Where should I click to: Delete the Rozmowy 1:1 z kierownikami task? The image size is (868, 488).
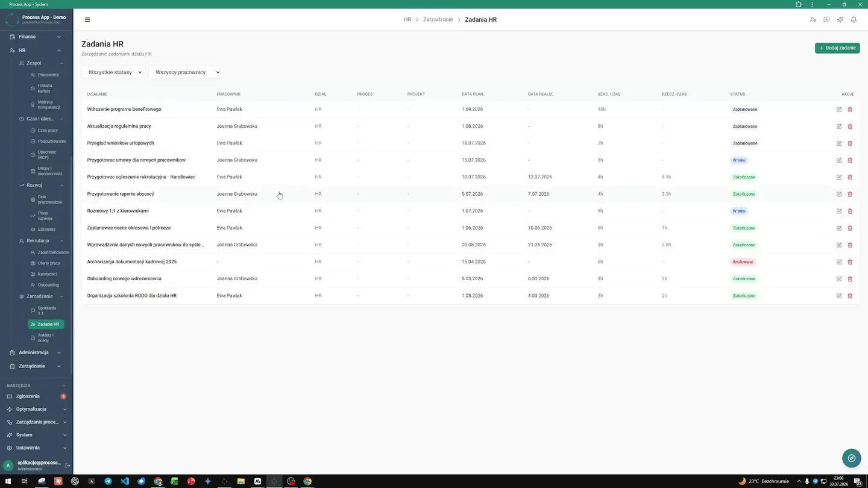tap(850, 211)
